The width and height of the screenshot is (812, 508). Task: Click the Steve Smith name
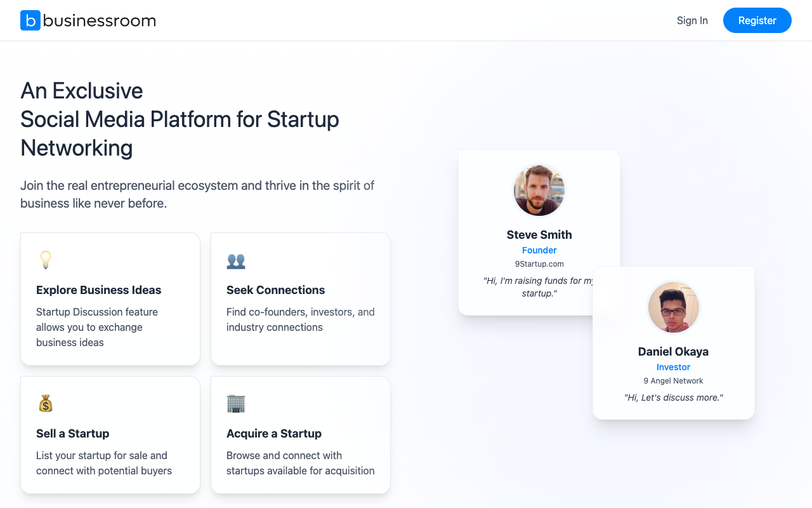539,235
